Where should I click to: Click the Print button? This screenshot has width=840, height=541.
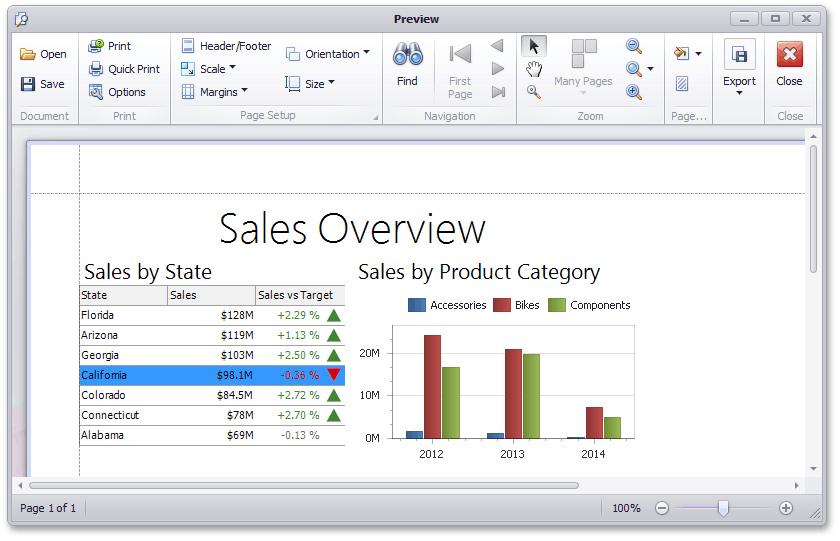110,46
